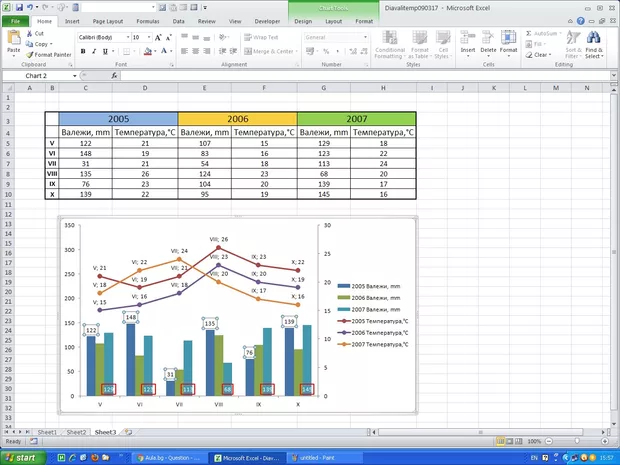Image resolution: width=620 pixels, height=465 pixels.
Task: Click the Insert cells icon
Action: [x=468, y=38]
